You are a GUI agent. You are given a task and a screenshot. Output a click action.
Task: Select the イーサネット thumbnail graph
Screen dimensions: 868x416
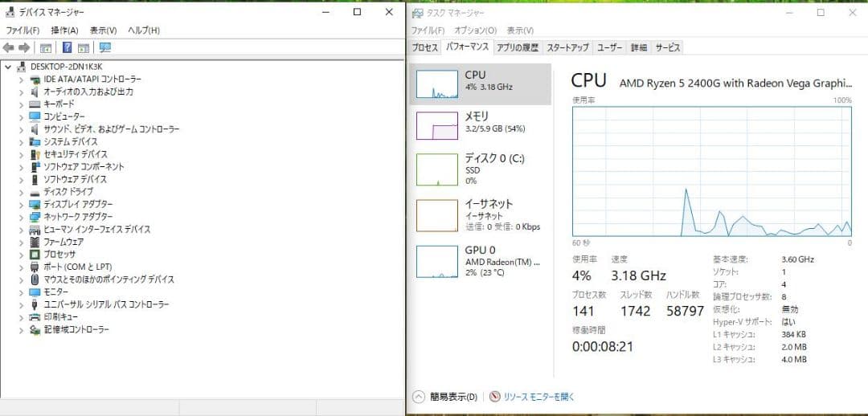(x=437, y=215)
